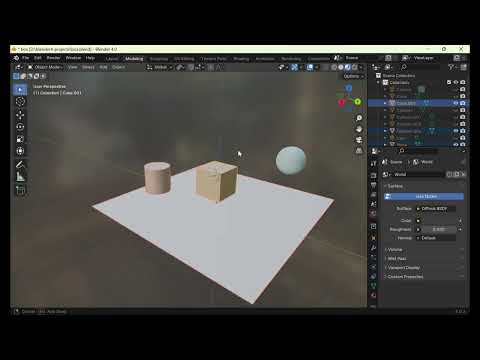Open the Object Mode dropdown
The image size is (480, 360).
(46, 67)
